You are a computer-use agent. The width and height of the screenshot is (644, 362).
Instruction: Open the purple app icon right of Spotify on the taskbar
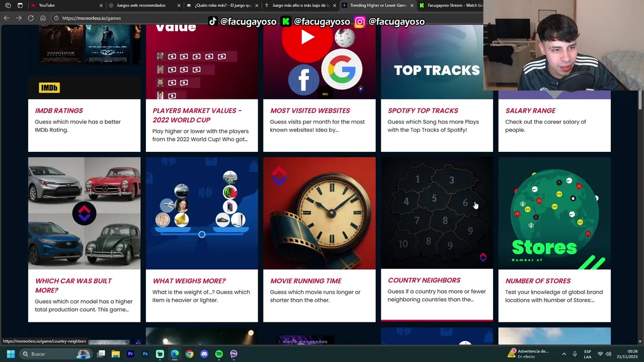233,354
